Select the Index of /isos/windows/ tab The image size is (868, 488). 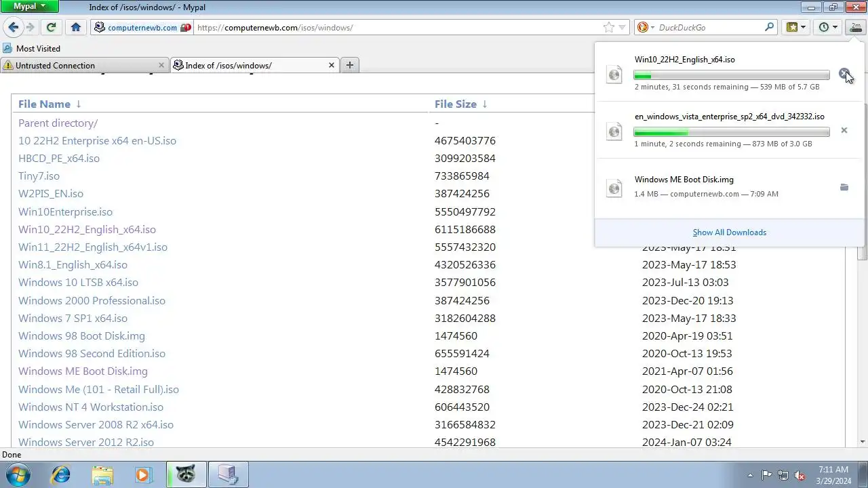coord(254,66)
